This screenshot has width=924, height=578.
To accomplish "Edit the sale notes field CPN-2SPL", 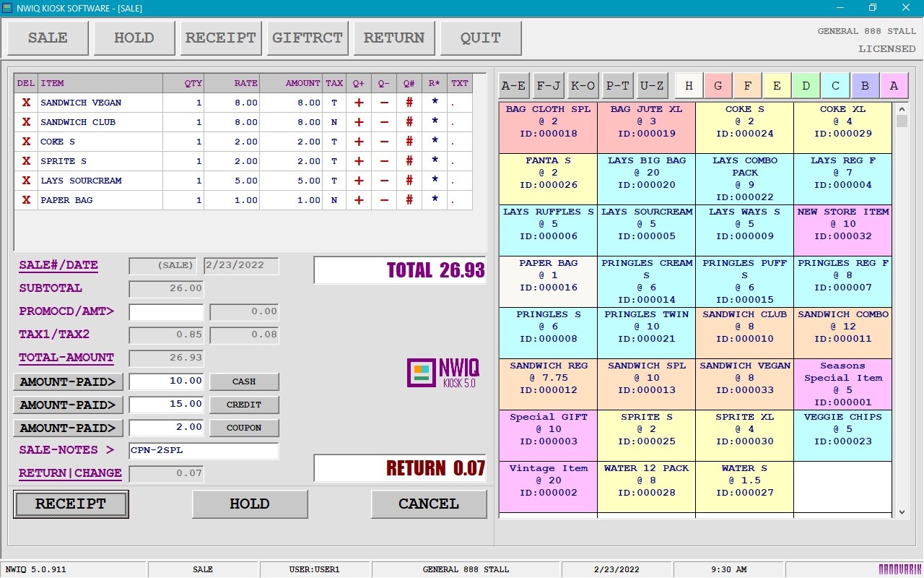I will (x=204, y=451).
